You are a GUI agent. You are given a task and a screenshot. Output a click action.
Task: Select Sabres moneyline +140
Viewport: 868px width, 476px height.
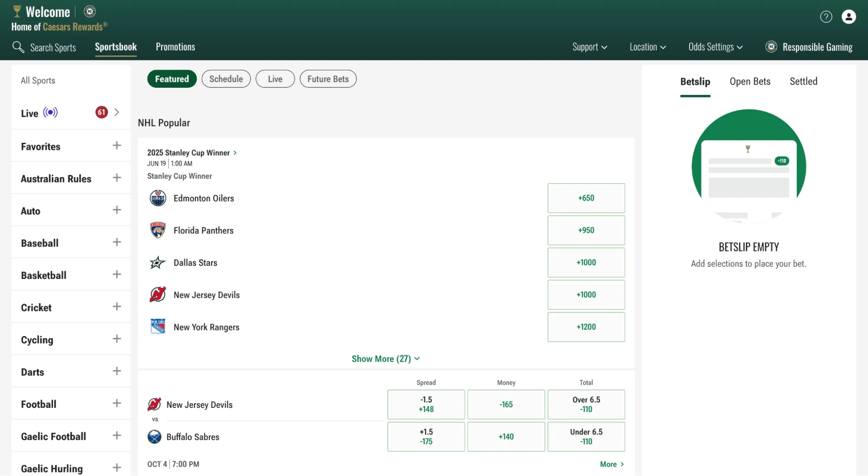[506, 436]
